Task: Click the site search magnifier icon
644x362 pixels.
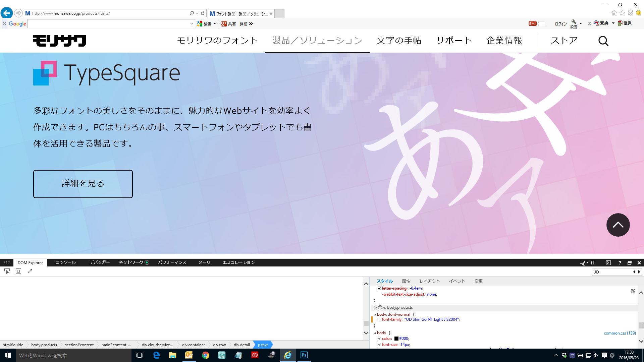Action: coord(603,41)
